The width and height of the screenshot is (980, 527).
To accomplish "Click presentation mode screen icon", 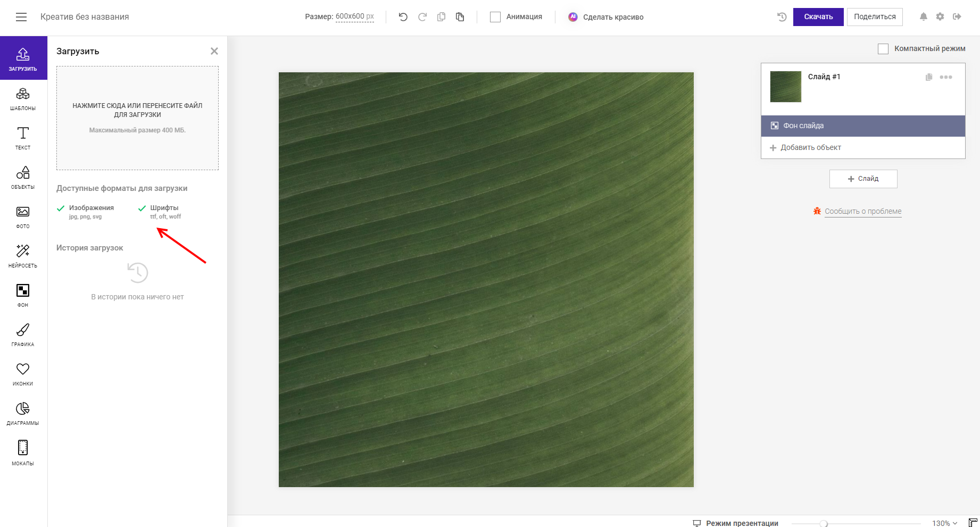I will point(697,523).
